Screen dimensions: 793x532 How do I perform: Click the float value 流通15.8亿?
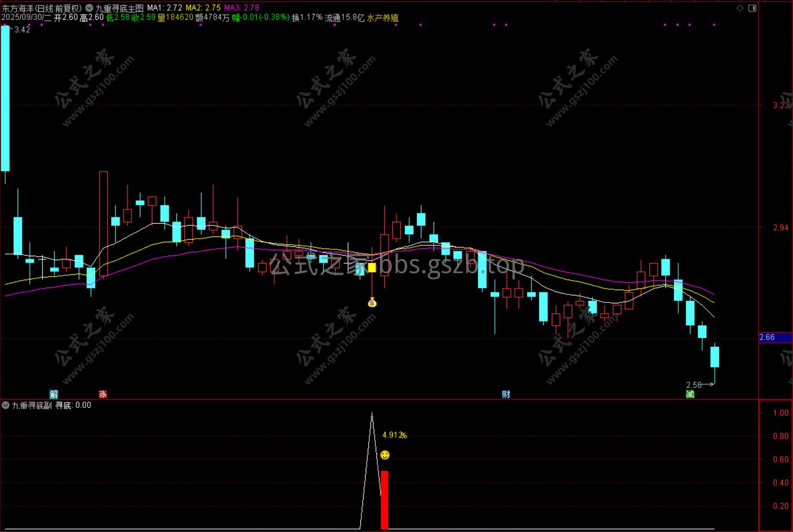point(345,18)
